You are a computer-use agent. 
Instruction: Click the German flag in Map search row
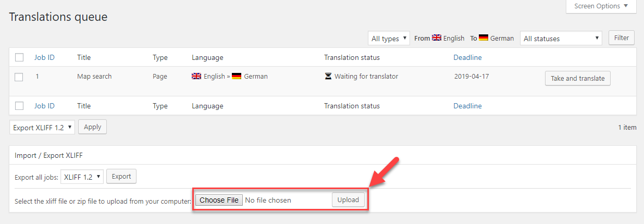click(237, 76)
